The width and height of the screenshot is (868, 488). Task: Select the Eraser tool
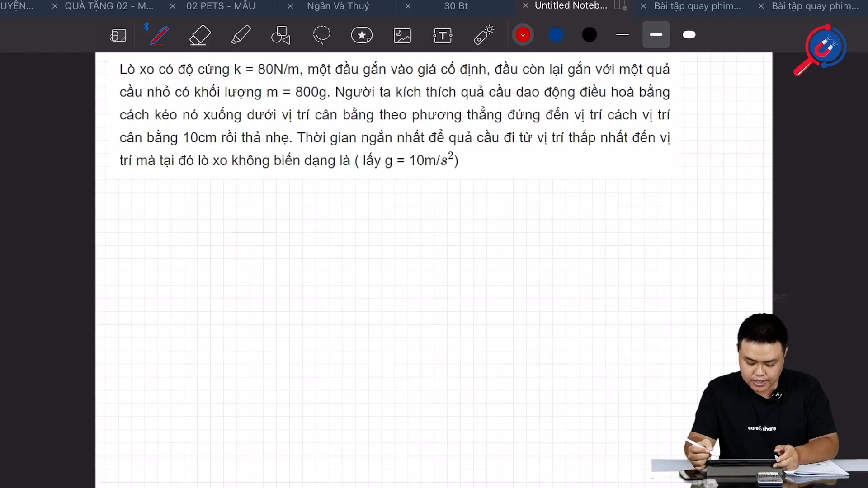[x=200, y=35]
